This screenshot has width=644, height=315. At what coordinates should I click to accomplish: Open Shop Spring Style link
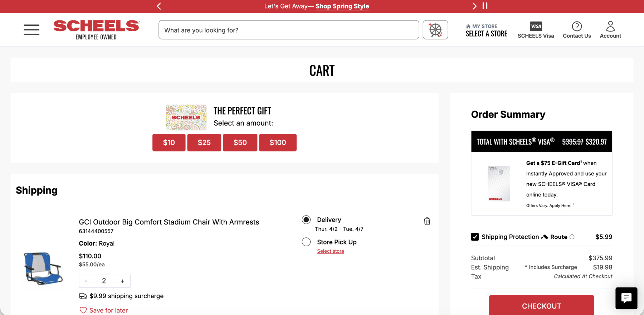pyautogui.click(x=342, y=6)
